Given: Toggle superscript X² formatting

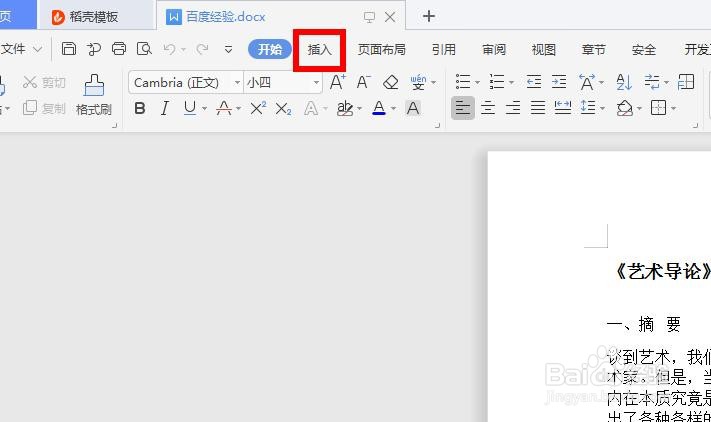Looking at the screenshot, I should click(258, 108).
